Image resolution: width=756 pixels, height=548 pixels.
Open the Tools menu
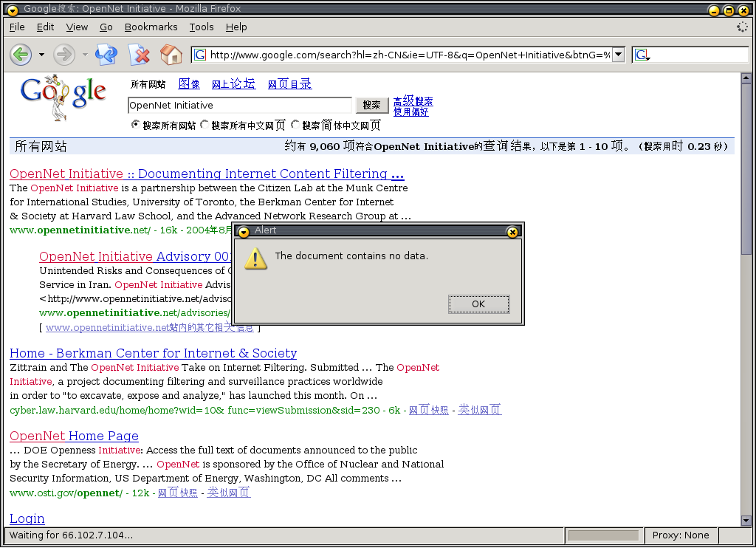click(x=201, y=27)
